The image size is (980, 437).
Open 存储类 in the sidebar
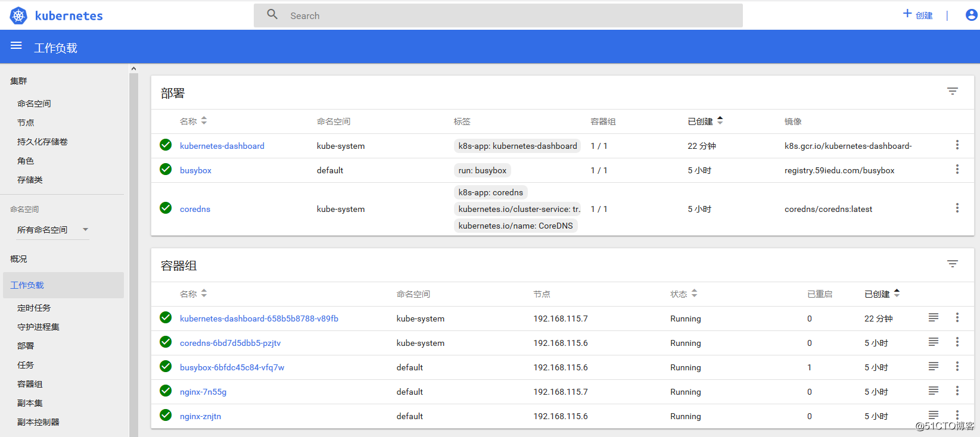click(x=30, y=180)
